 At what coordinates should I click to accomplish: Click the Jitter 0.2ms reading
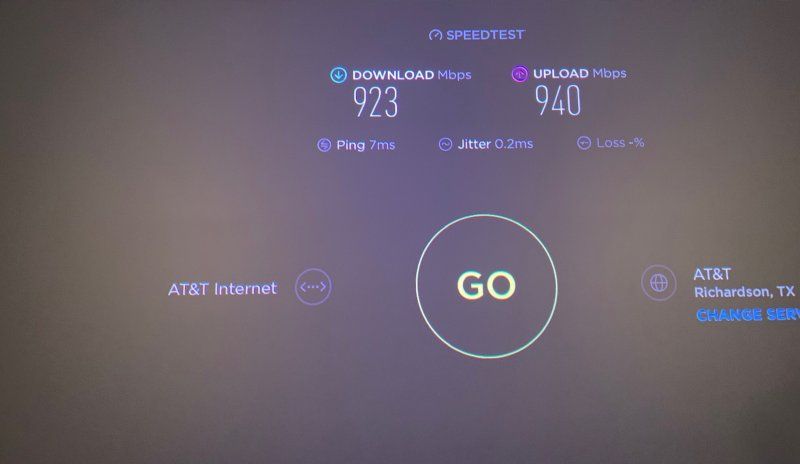pyautogui.click(x=495, y=144)
